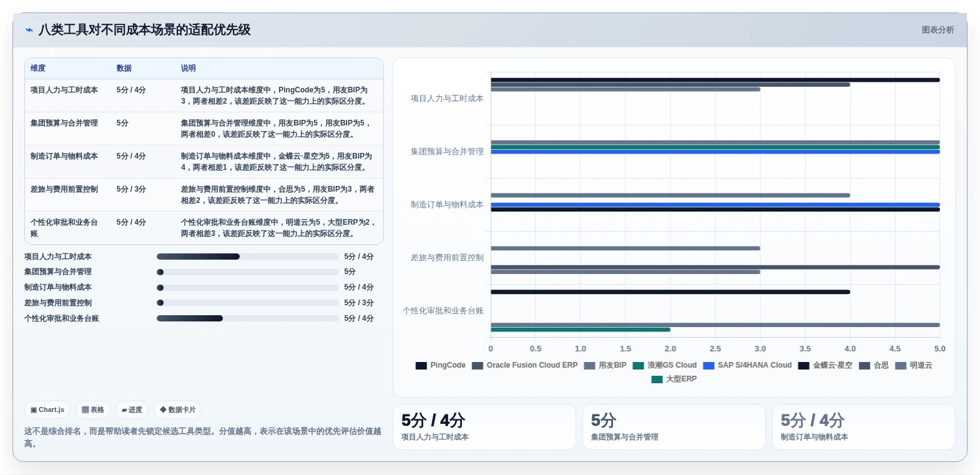Open the 5分 / 4分 项目人力与工时成本 data card
Image resolution: width=980 pixels, height=475 pixels.
pyautogui.click(x=484, y=427)
